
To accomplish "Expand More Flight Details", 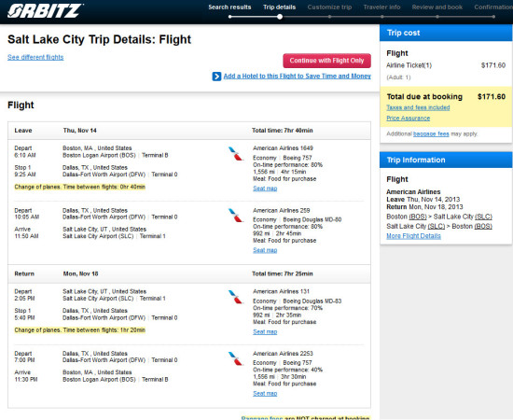I will click(413, 236).
